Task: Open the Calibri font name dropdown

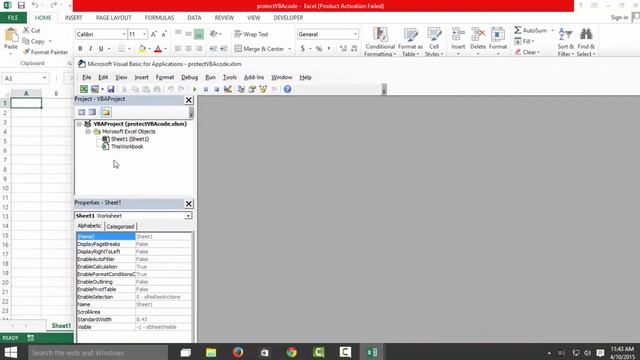Action: tap(124, 34)
